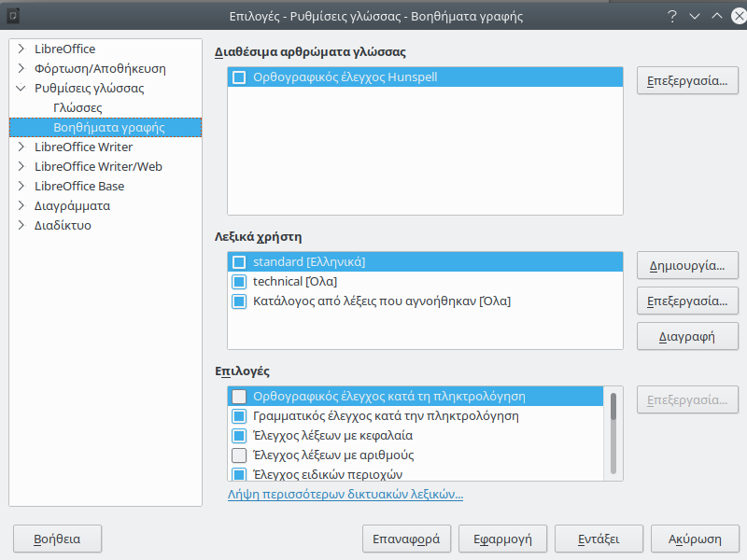Toggle the technical [Όλα] dictionary checkbox
This screenshot has height=560, width=747.
tap(239, 282)
